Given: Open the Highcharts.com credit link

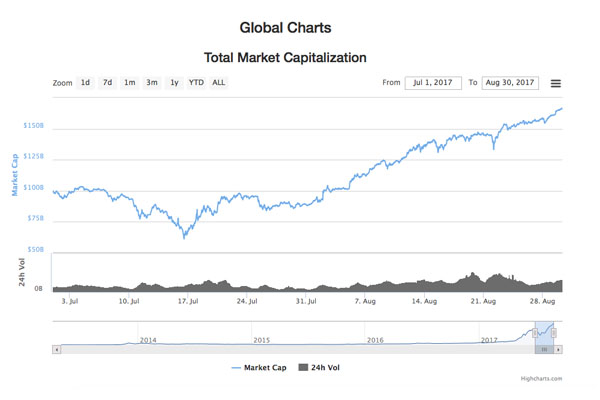Looking at the screenshot, I should (x=541, y=379).
